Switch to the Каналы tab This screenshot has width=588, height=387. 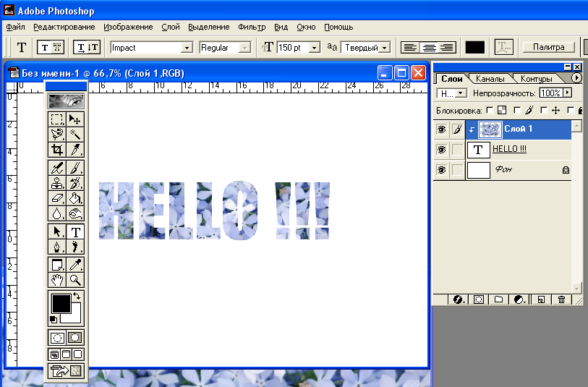click(x=490, y=78)
